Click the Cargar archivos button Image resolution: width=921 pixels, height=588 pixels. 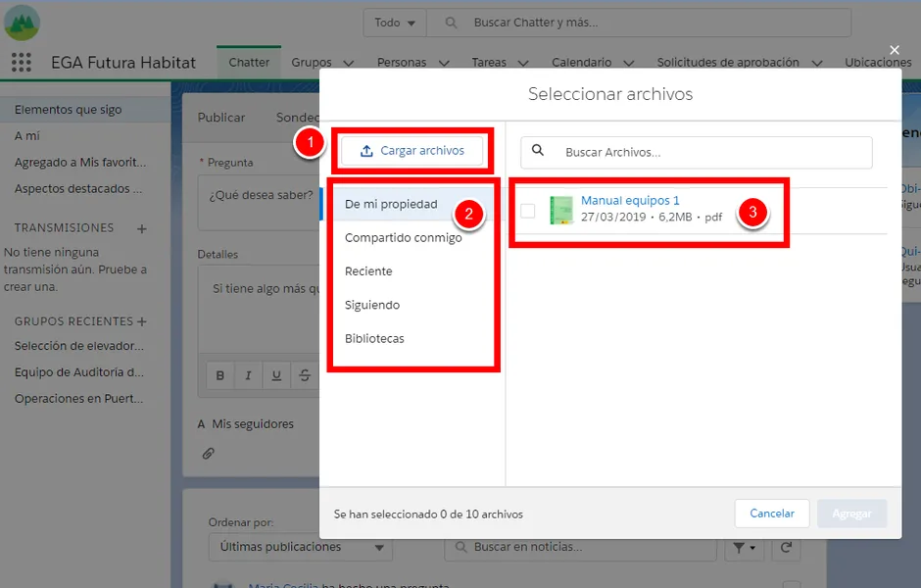point(412,151)
